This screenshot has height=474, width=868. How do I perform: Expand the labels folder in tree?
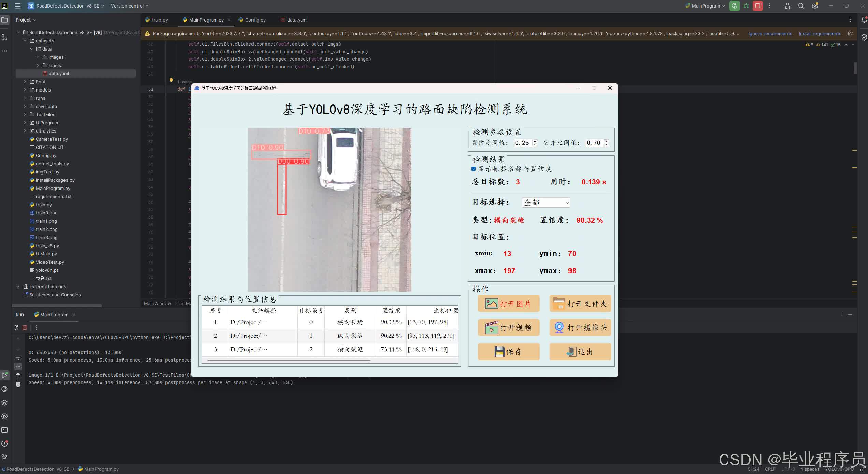pyautogui.click(x=38, y=65)
